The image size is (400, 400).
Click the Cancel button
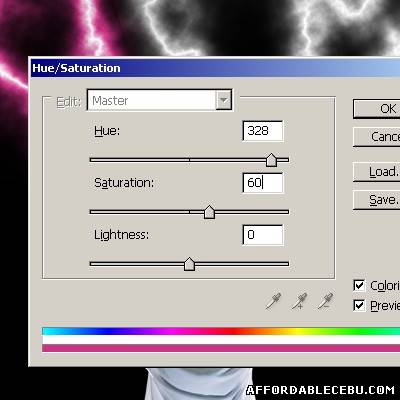pyautogui.click(x=377, y=137)
